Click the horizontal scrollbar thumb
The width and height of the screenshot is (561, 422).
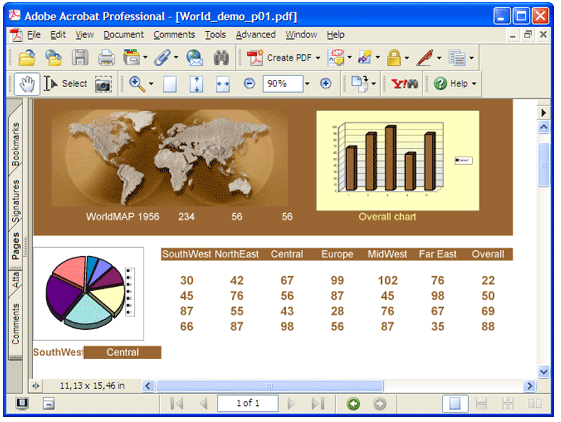[x=270, y=386]
